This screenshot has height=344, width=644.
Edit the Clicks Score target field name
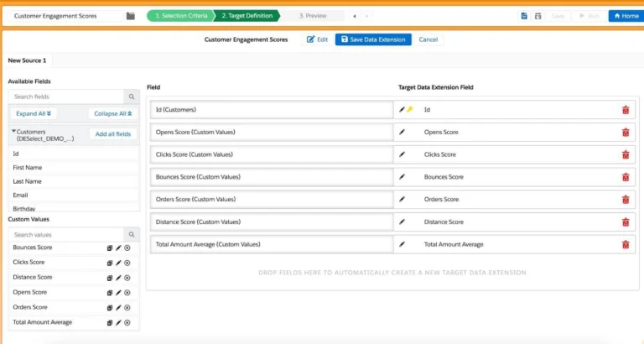[402, 154]
